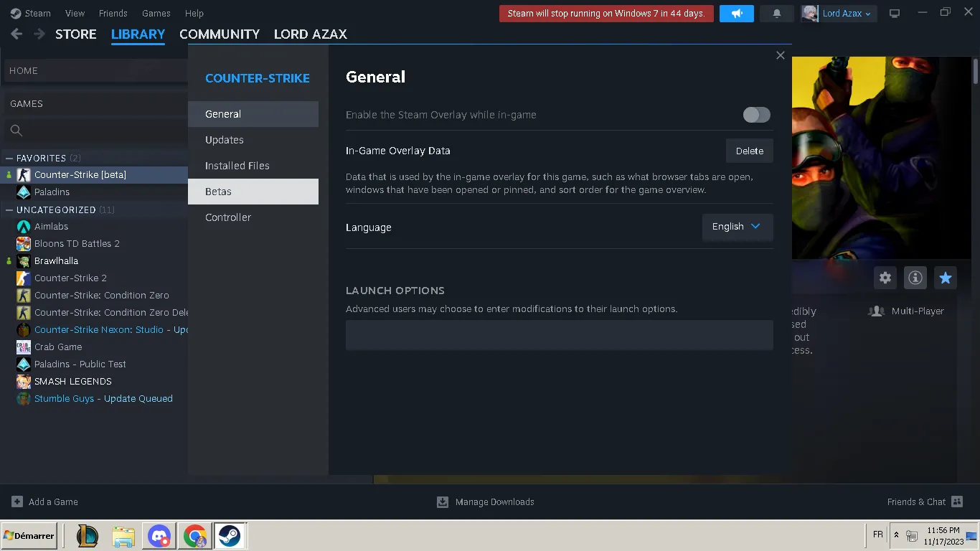Click Add a Game
The width and height of the screenshot is (980, 551).
(44, 502)
